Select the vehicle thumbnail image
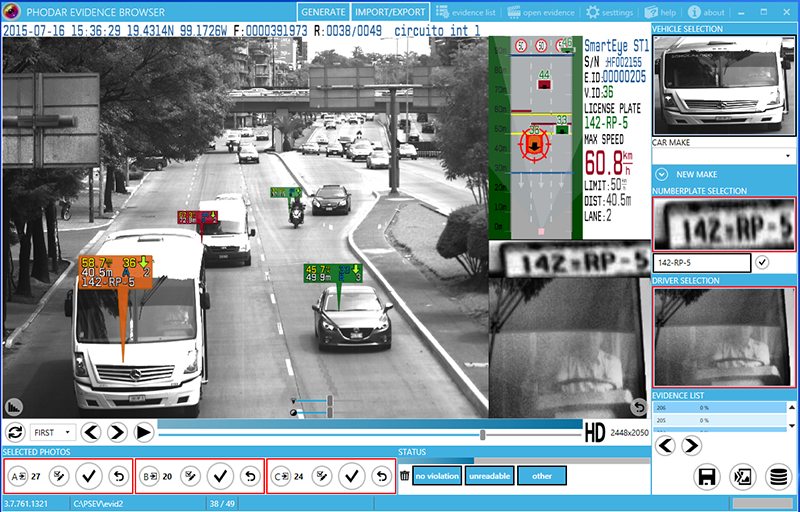 tap(723, 85)
